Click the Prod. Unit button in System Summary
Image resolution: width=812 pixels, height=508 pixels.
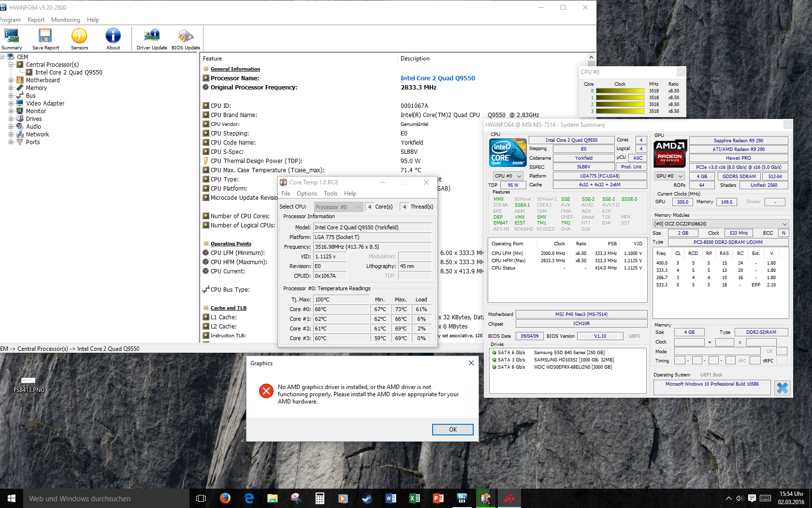[x=631, y=167]
